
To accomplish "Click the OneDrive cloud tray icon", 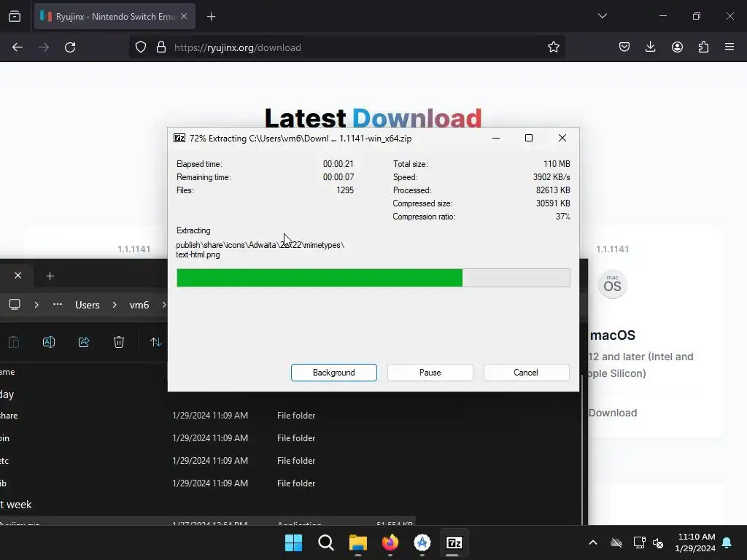I will tap(616, 542).
